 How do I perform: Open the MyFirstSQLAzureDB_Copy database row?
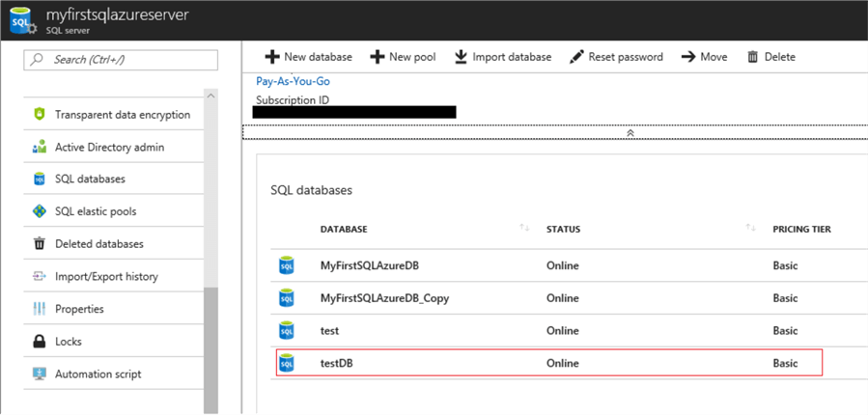[384, 298]
